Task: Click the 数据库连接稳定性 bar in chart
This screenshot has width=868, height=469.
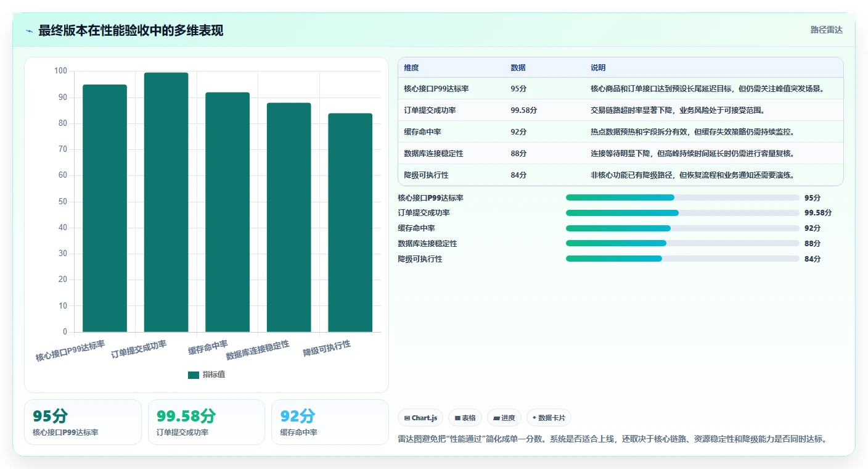Action: tap(289, 217)
